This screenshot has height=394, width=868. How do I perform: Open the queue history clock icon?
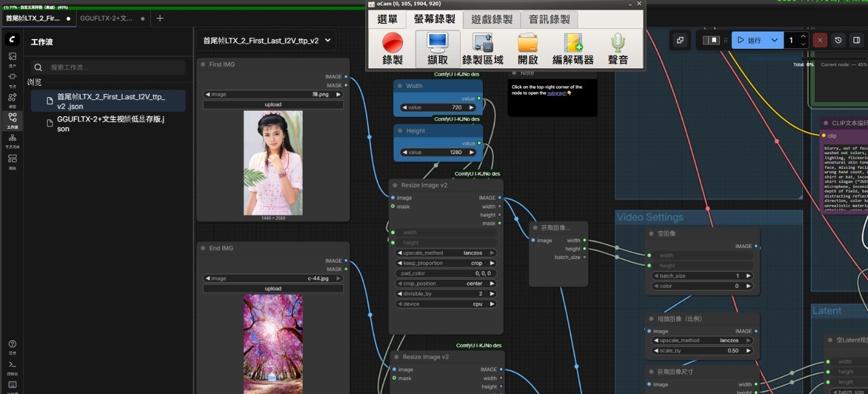838,40
